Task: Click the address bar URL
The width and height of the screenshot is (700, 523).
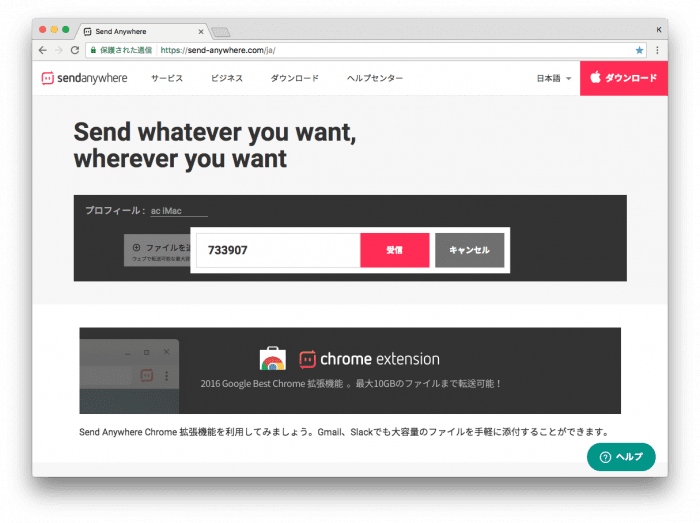Action: click(217, 50)
